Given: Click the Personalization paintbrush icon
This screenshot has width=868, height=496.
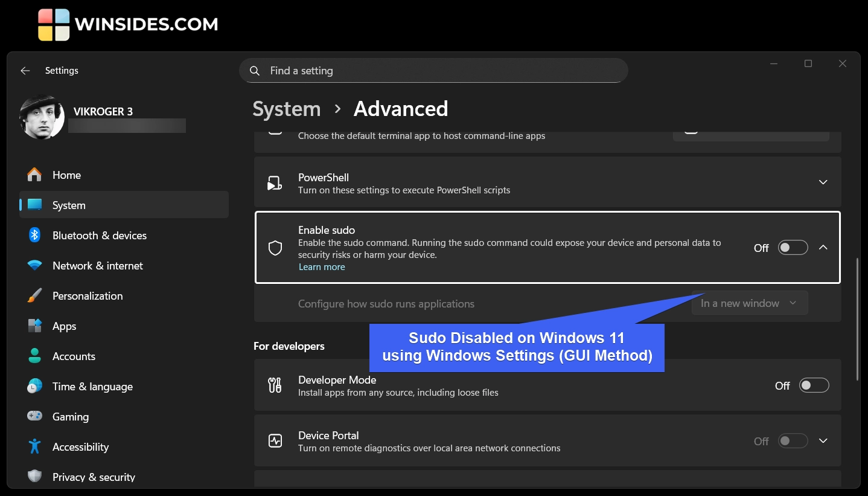Looking at the screenshot, I should click(34, 295).
